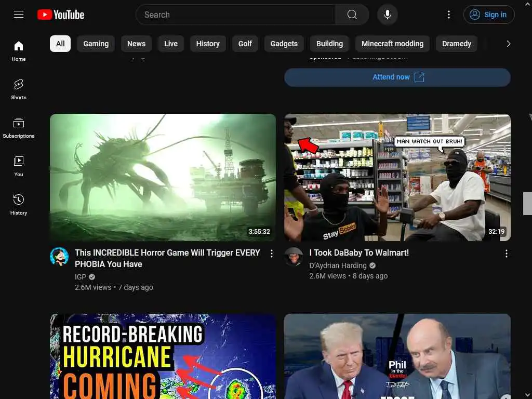Screen dimensions: 532x399
Task: Open the Record-Breaking Hurricane video thumbnail
Action: pos(163,356)
